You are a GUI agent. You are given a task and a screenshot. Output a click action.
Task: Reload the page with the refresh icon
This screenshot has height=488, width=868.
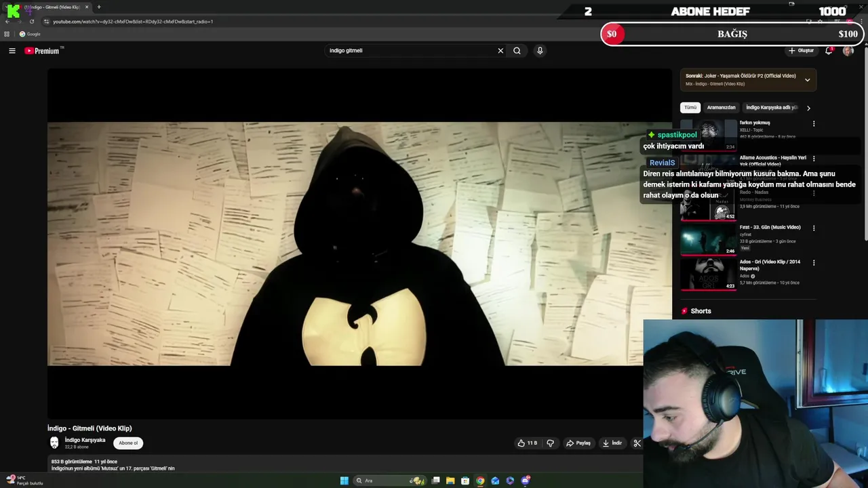tap(31, 22)
